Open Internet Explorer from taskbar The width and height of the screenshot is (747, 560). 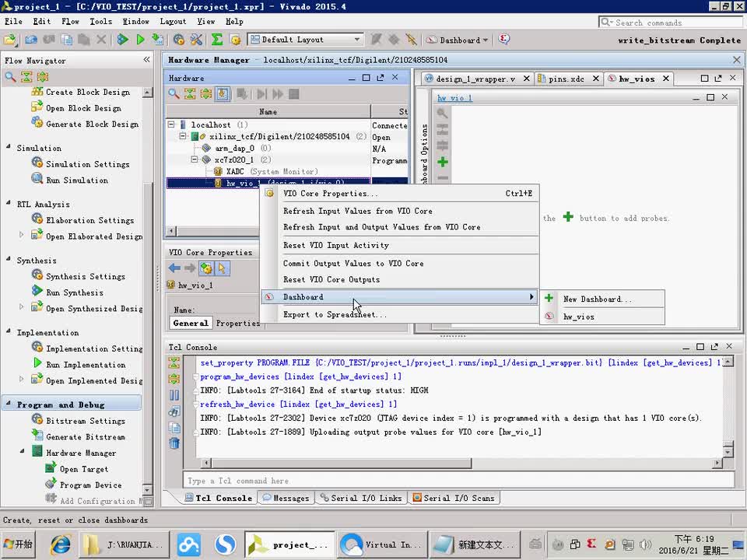pyautogui.click(x=61, y=544)
